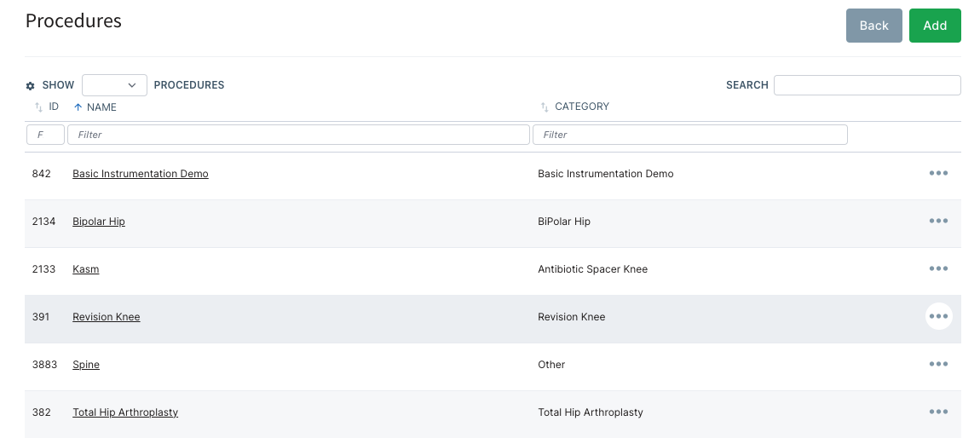Select the ID cell 2133
Screen dimensions: 980x438
click(x=43, y=269)
